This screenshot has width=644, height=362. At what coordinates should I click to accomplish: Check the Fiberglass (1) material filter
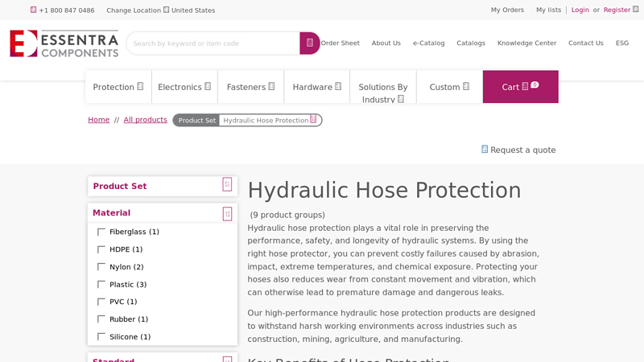pyautogui.click(x=101, y=232)
